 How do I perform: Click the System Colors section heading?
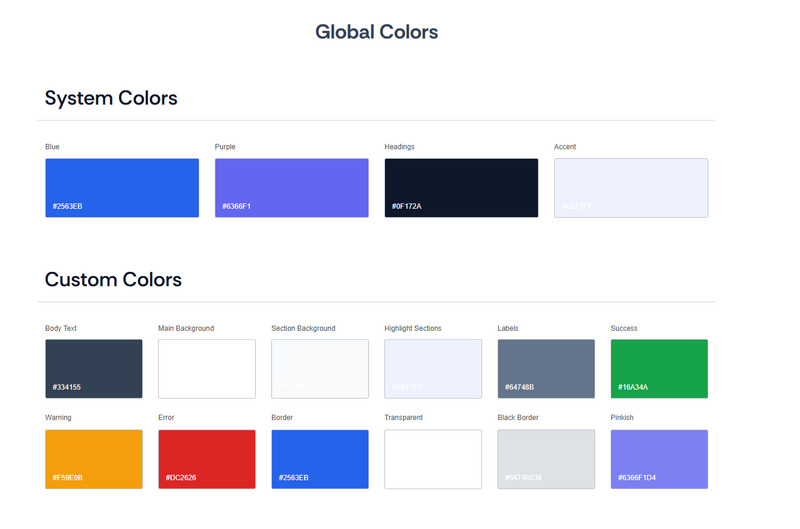(x=111, y=98)
